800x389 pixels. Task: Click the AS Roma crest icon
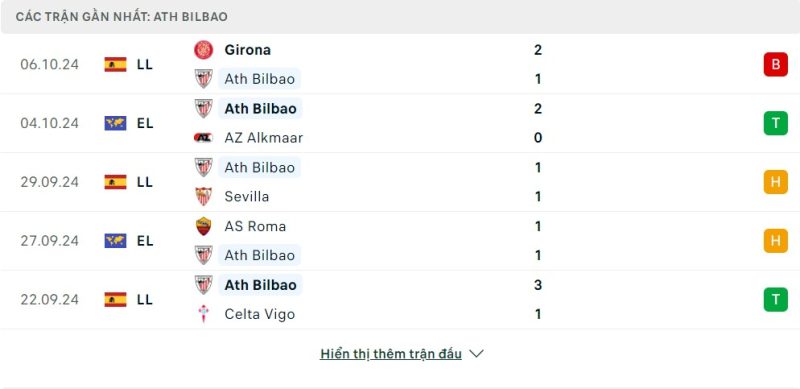pyautogui.click(x=204, y=226)
